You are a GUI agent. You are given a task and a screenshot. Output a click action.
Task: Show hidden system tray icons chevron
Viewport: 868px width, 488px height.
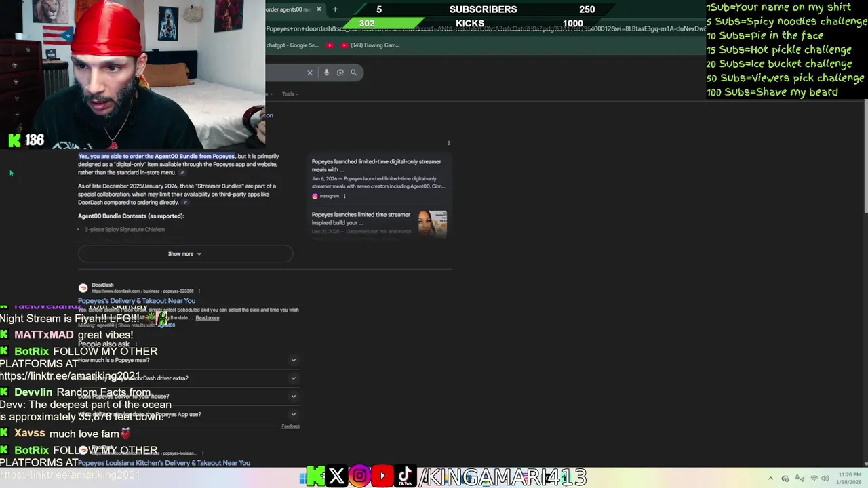[x=770, y=479]
